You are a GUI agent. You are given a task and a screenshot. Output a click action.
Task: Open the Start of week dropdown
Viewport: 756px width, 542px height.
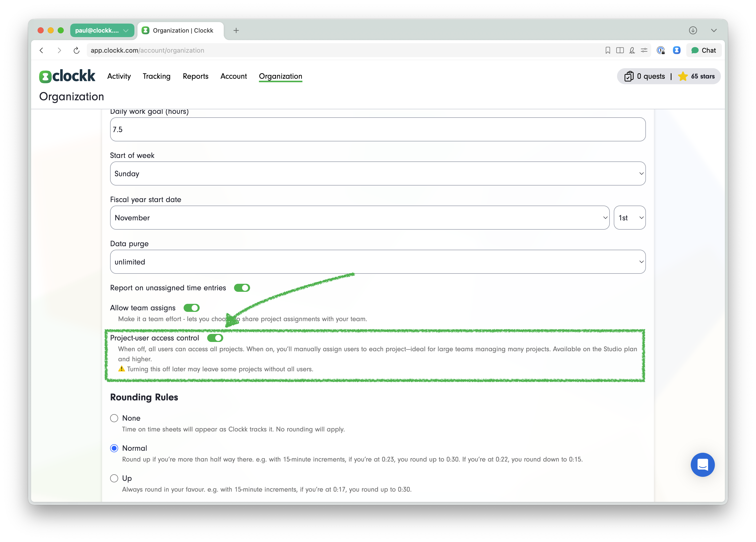click(377, 173)
